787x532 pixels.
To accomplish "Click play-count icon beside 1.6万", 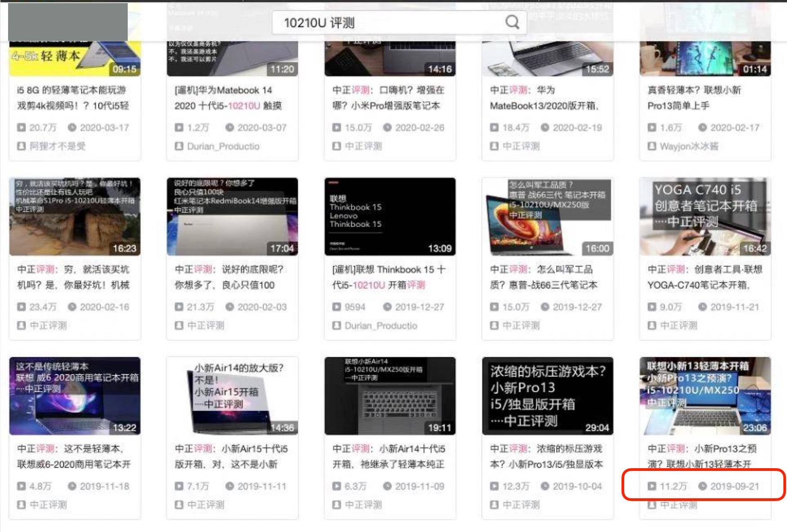I will (x=652, y=128).
